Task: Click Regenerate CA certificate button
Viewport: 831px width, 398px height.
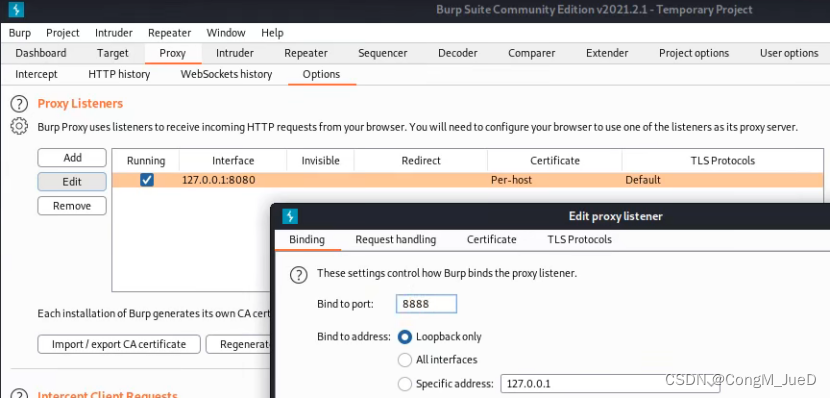Action: tap(238, 344)
